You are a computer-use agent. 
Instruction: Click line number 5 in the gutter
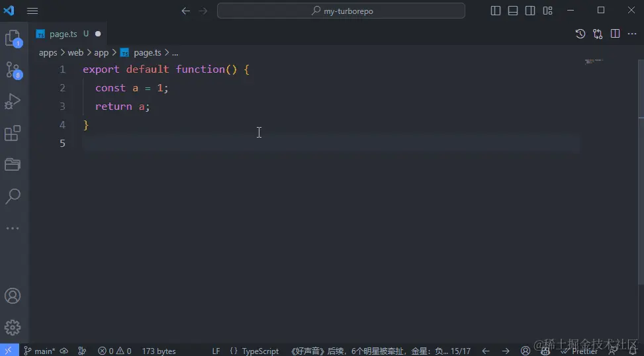tap(62, 144)
